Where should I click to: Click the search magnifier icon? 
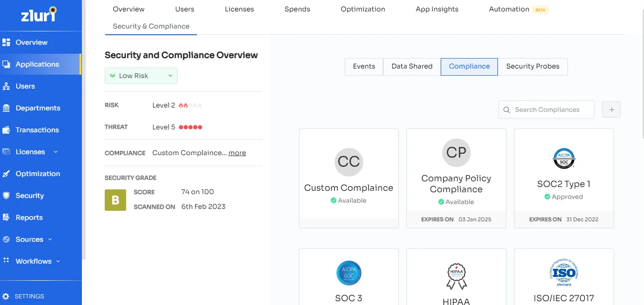(507, 110)
